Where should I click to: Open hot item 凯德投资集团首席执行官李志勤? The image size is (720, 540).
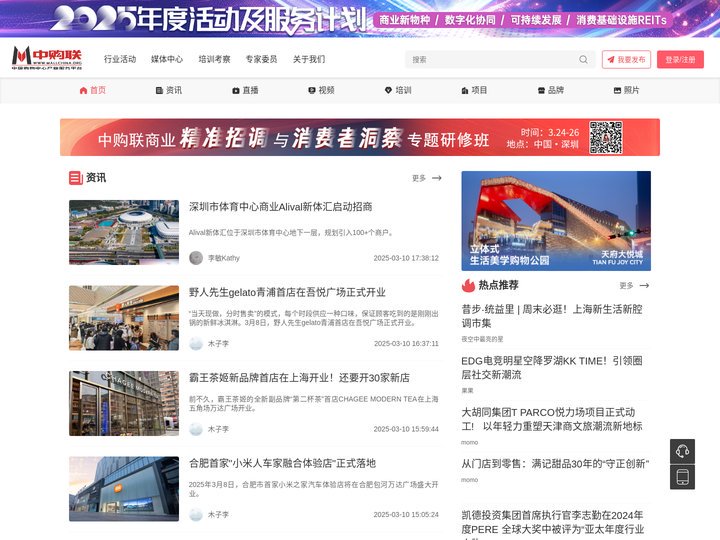(x=552, y=523)
